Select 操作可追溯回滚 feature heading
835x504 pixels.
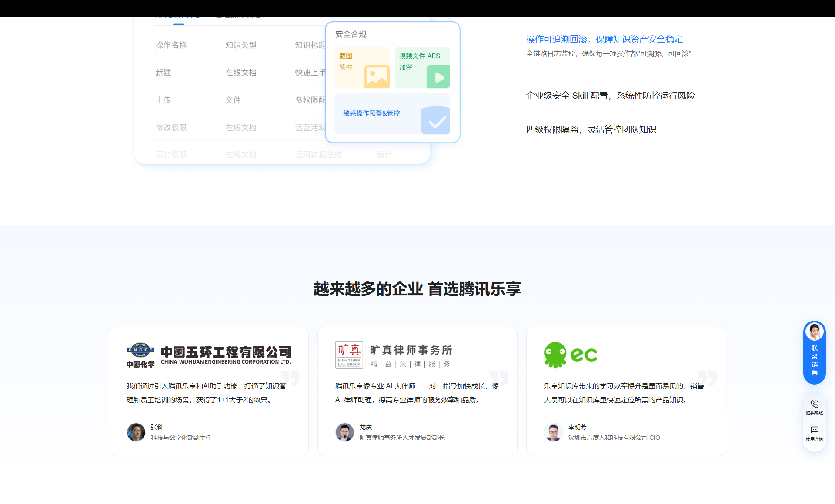(x=605, y=39)
